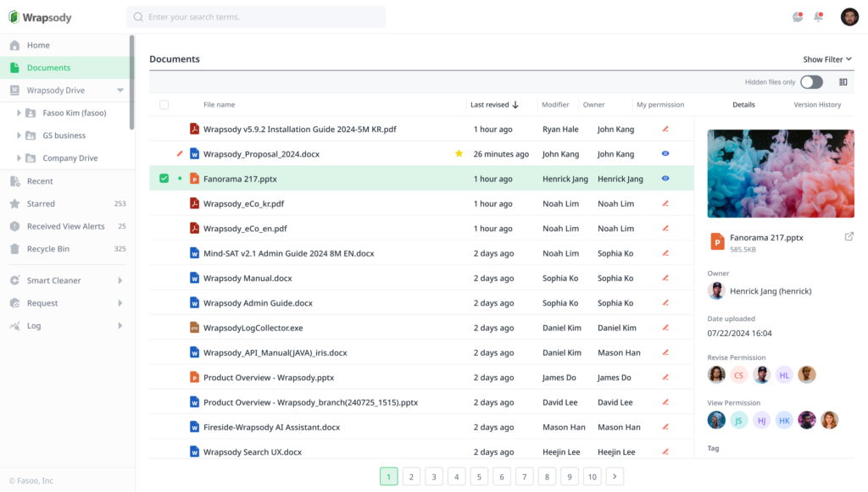Click the Recent sidebar icon

15,180
